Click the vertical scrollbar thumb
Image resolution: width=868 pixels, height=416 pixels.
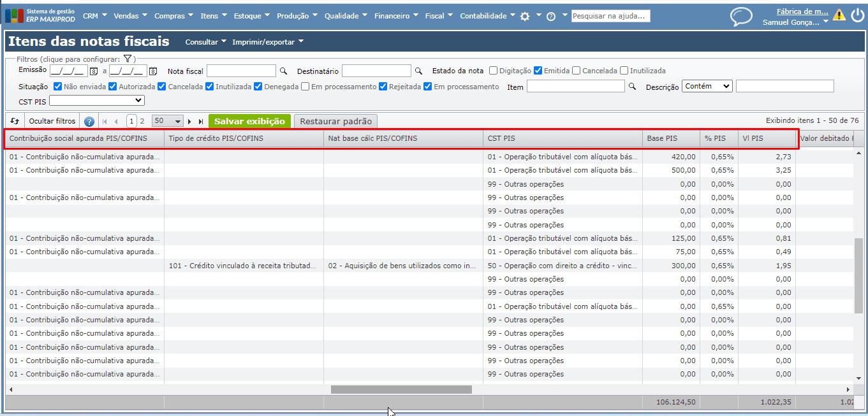[x=858, y=276]
